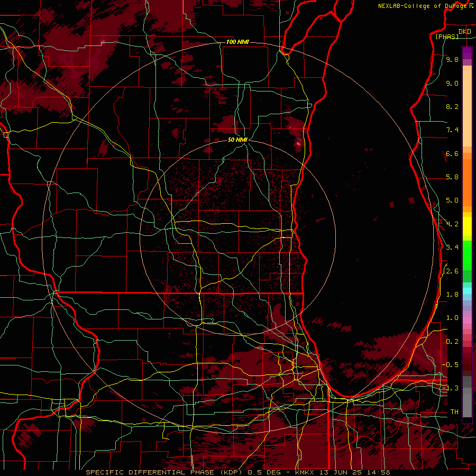Select the -0.5 scale label
Viewport: 476px width, 476px height.
tap(450, 364)
